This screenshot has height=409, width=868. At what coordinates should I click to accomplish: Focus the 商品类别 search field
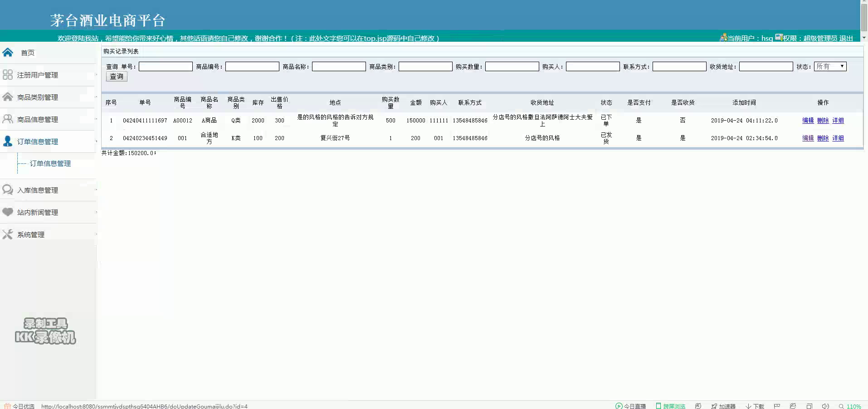pyautogui.click(x=425, y=66)
